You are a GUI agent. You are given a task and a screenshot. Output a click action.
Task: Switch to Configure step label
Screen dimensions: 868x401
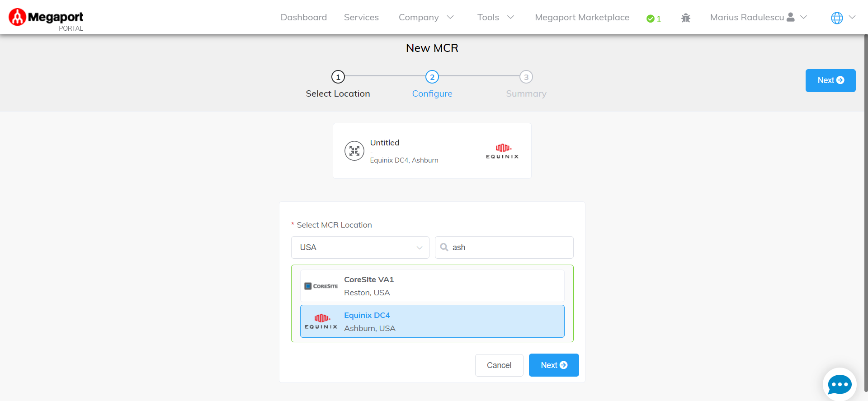click(432, 93)
